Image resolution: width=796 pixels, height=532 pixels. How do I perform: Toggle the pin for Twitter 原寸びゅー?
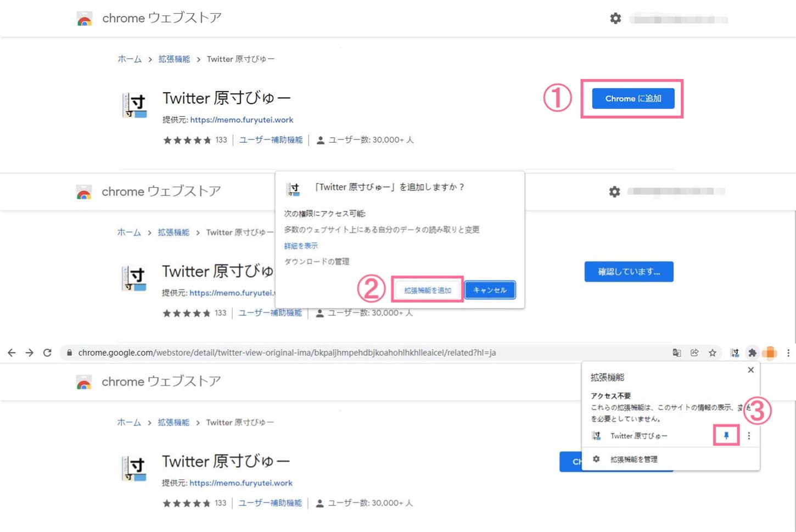726,436
